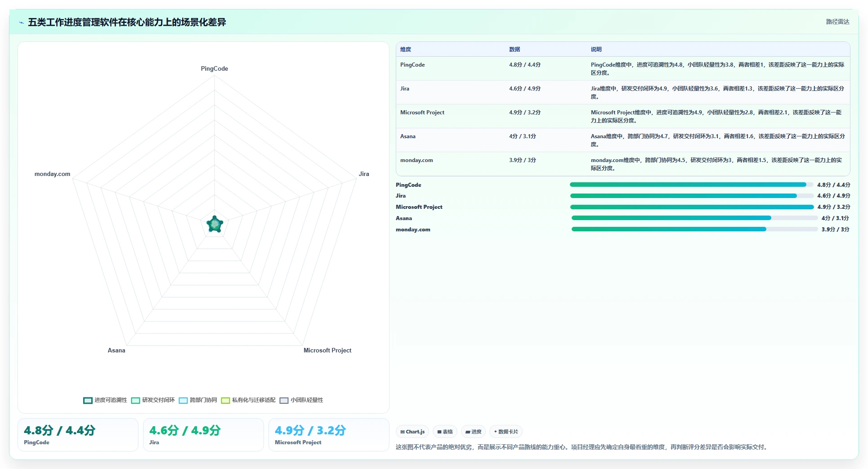Viewport: 868px width, 469px height.
Task: Click the monday.com axis label on radar
Action: (x=52, y=174)
